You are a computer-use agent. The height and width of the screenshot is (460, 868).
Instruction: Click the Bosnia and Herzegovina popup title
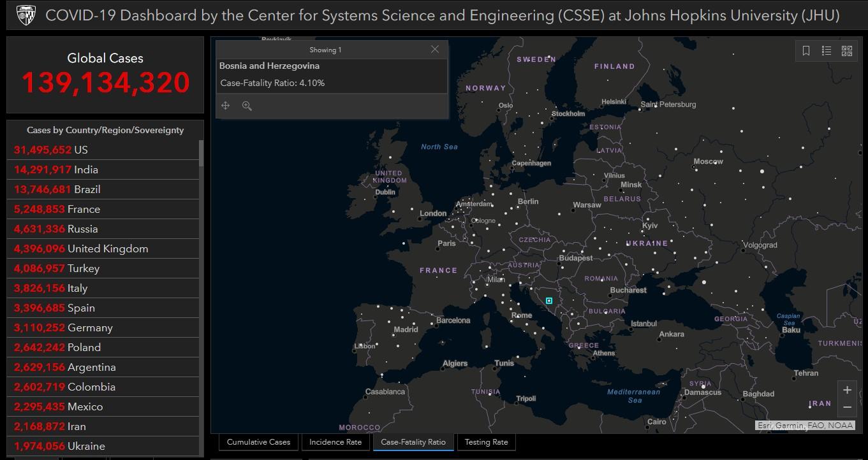[x=269, y=66]
